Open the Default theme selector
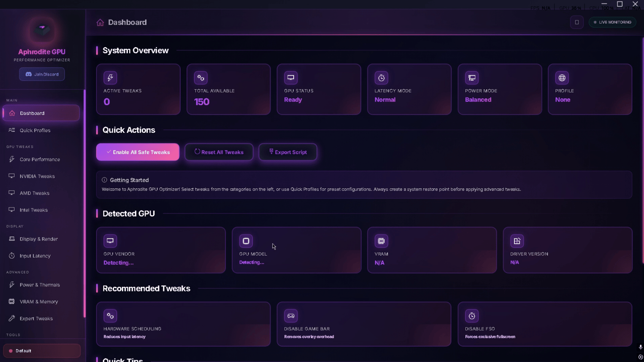The image size is (644, 362). 42,351
